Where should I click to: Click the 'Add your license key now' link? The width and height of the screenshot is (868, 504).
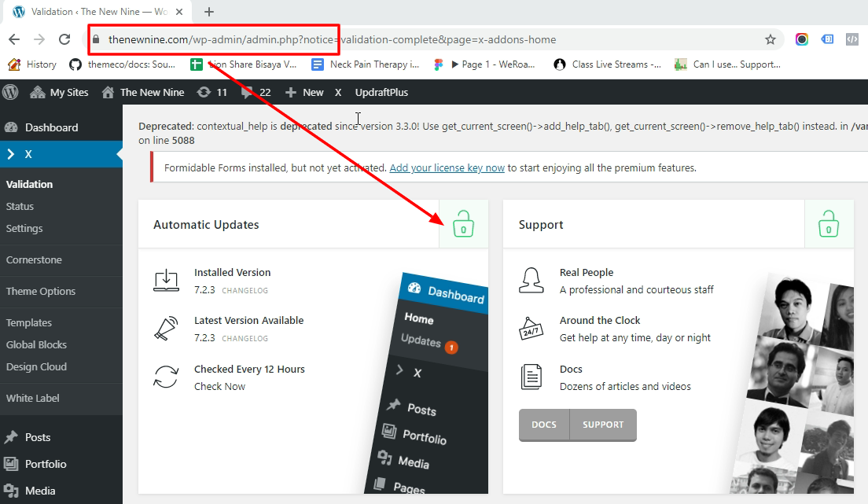447,167
